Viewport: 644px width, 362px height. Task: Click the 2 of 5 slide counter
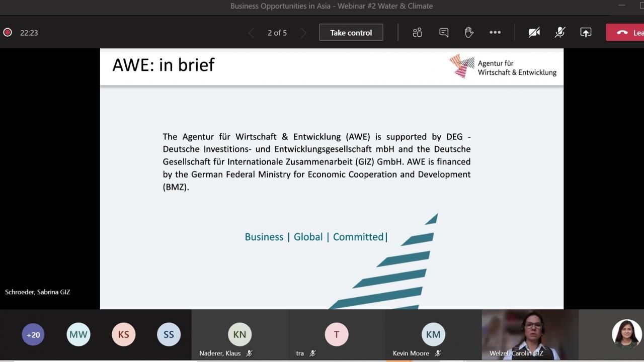click(x=277, y=33)
